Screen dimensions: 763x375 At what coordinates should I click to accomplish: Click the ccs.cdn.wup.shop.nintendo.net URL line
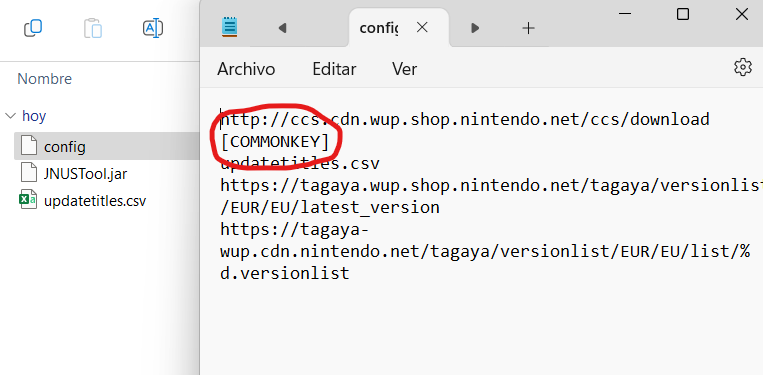pos(465,119)
